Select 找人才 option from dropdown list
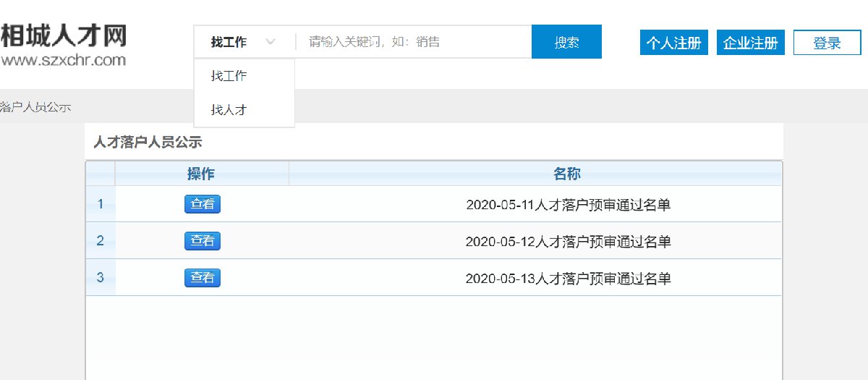Viewport: 868px width, 380px height. (229, 110)
